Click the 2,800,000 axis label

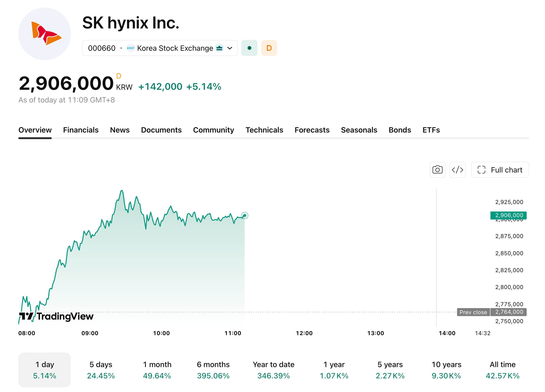[x=509, y=287]
